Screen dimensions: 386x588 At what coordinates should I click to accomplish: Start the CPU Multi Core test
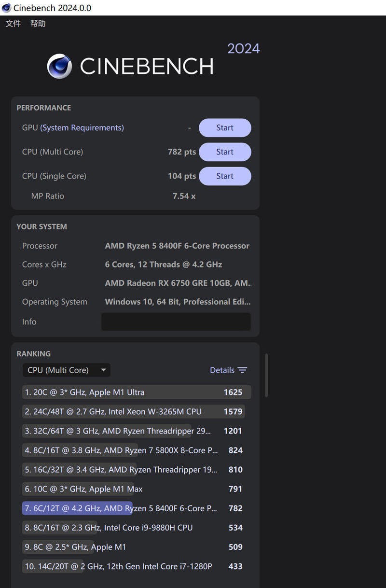[x=225, y=152]
